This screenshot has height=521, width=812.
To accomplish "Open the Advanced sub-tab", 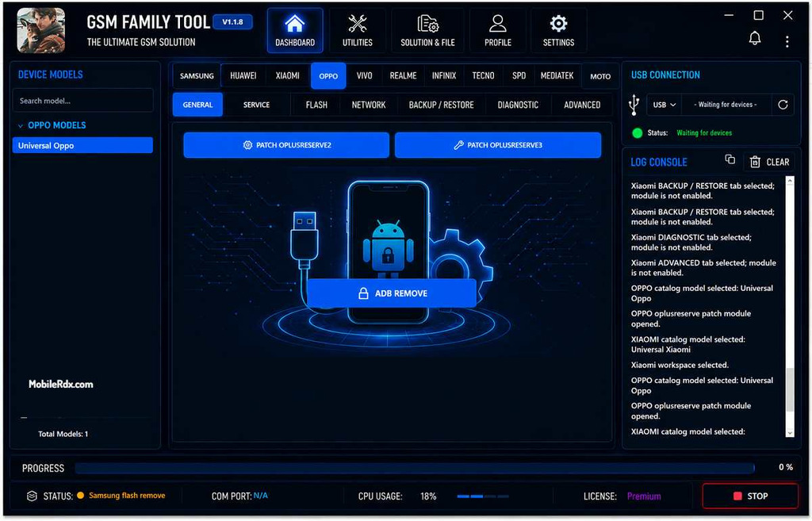I will tap(582, 105).
